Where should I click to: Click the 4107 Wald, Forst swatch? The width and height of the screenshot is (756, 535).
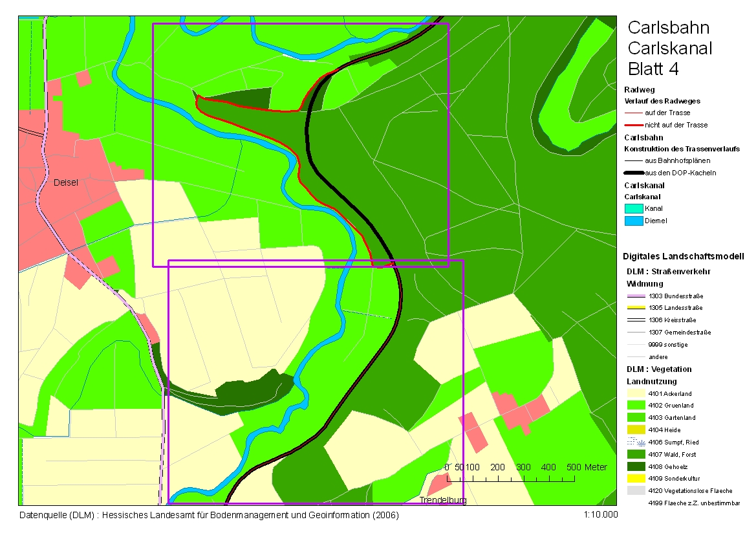tap(636, 454)
